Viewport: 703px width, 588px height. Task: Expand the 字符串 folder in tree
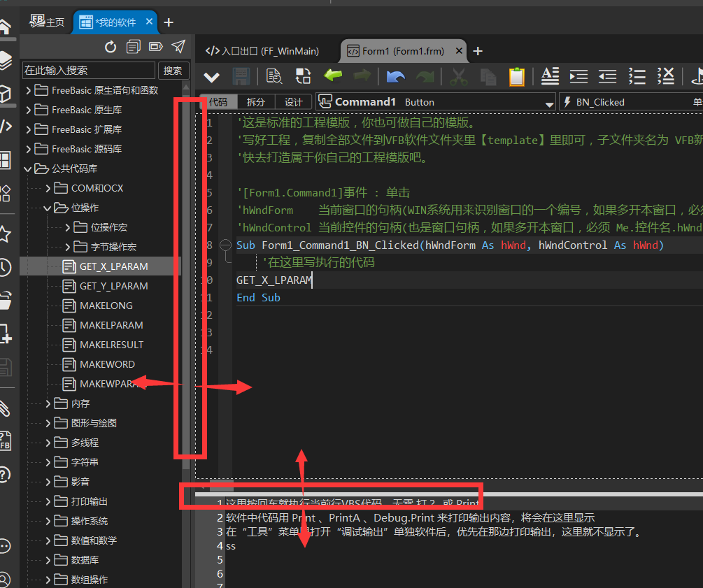coord(48,462)
